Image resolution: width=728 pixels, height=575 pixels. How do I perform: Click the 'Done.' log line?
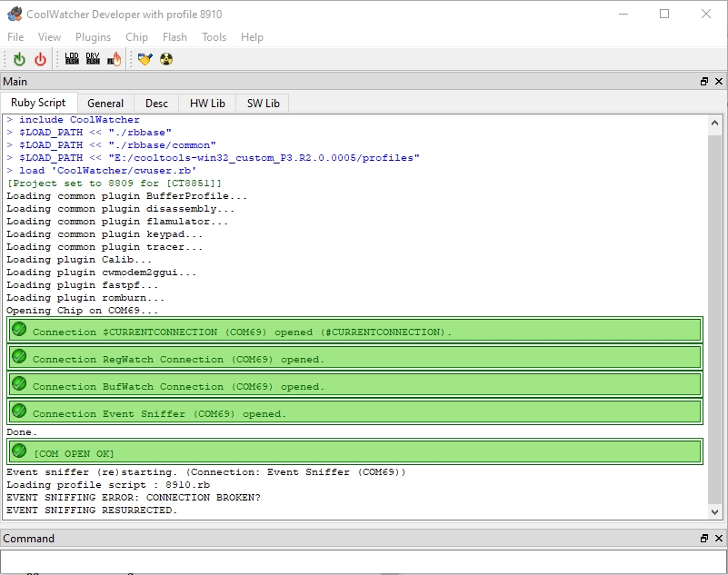[22, 432]
